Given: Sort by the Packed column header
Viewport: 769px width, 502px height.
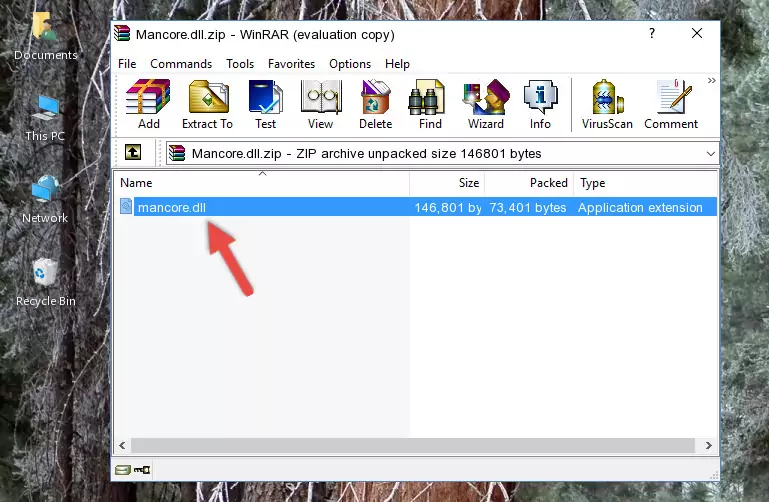Looking at the screenshot, I should click(x=529, y=182).
